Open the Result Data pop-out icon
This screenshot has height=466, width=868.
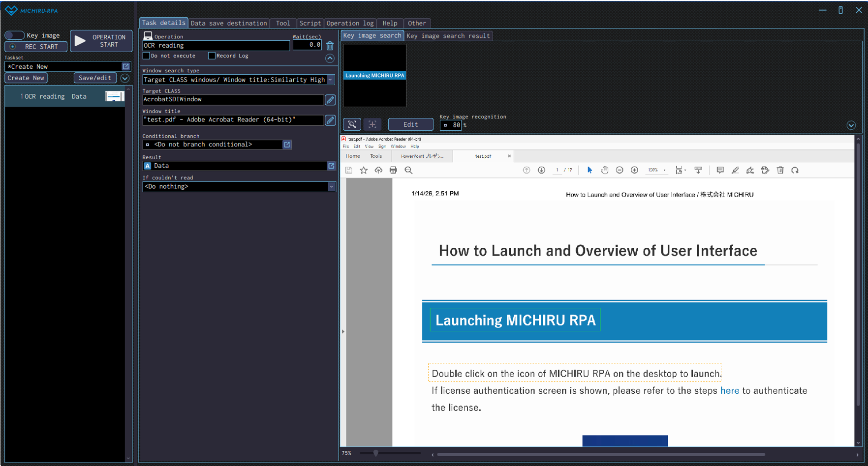[331, 166]
